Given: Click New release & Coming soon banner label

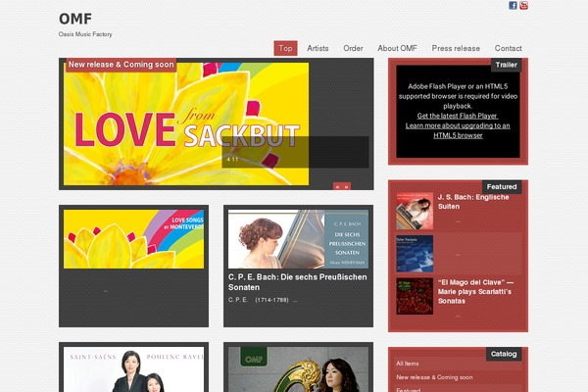Looking at the screenshot, I should [x=122, y=65].
